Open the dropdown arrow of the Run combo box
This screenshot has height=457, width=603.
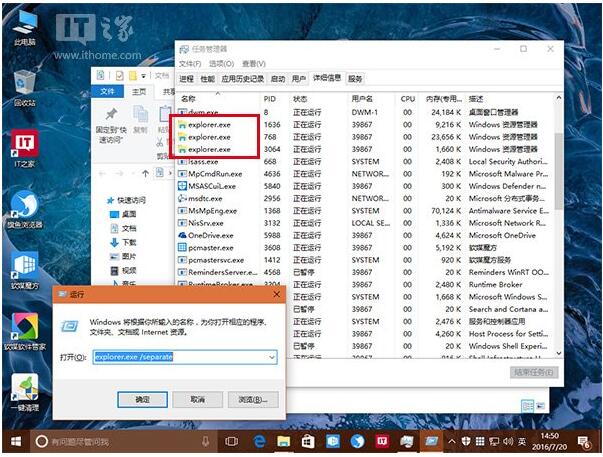pos(271,356)
